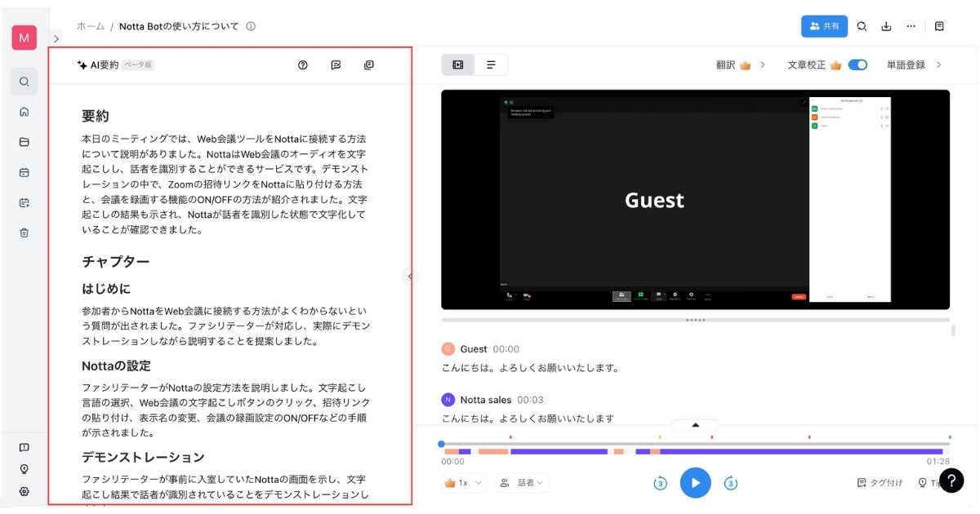Open search in the left sidebar
Viewport: 980px width, 514px height.
coord(24,82)
